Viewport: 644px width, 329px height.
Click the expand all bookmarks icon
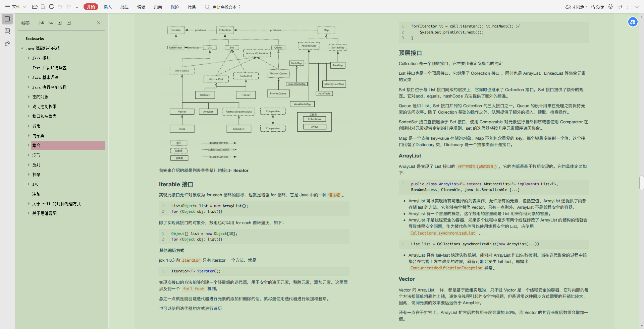coord(42,23)
